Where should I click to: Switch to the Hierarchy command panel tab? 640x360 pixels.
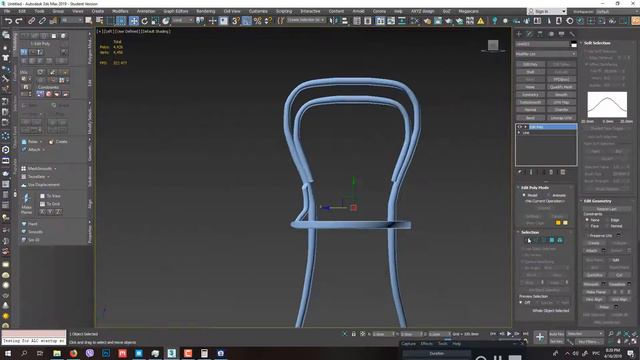540,34
